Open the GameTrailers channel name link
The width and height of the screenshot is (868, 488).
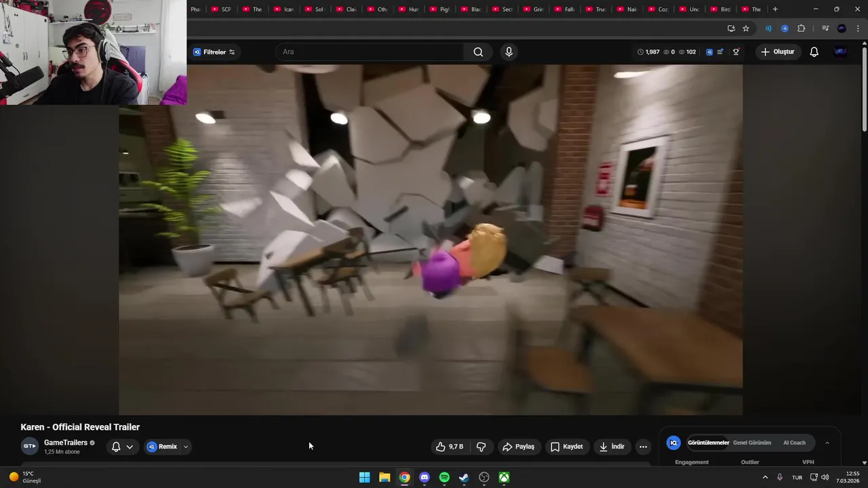[66, 443]
